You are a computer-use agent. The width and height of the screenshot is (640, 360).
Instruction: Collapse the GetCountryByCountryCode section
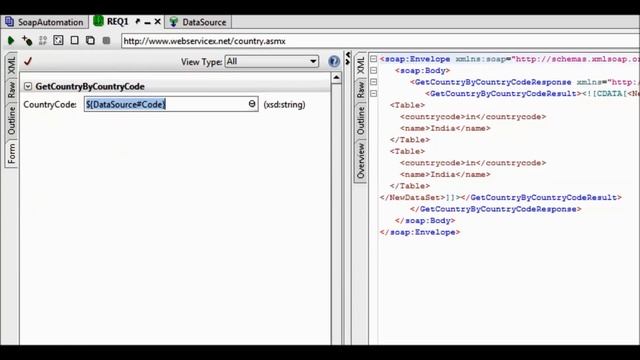coord(28,86)
